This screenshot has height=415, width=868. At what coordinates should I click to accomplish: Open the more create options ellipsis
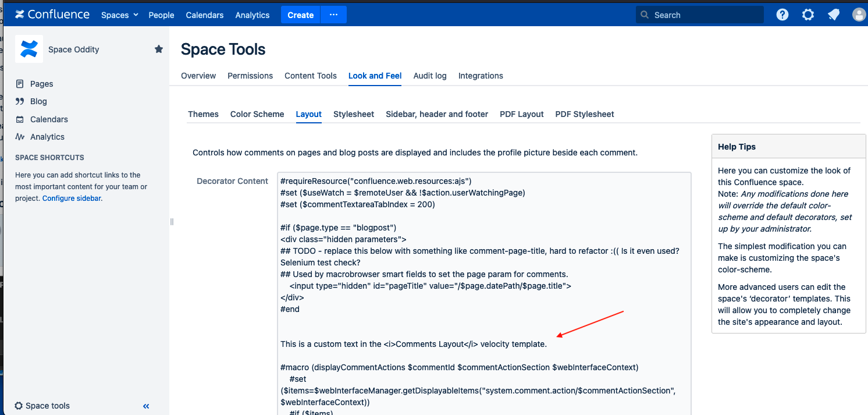(333, 15)
